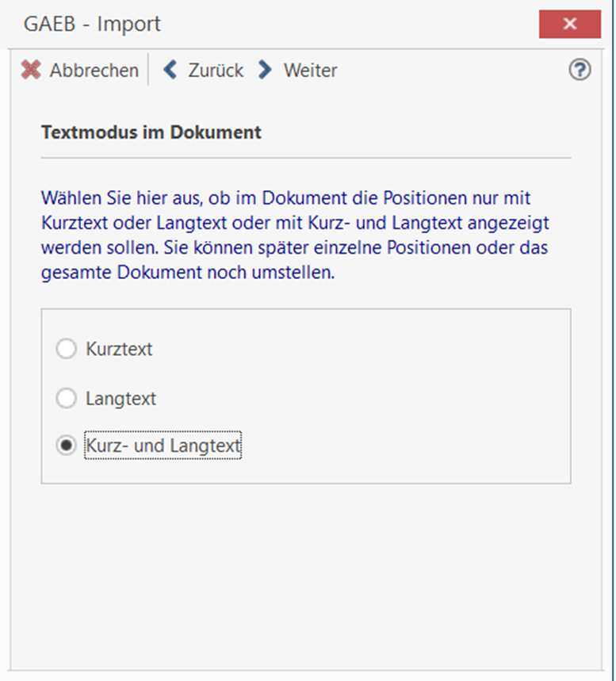Close the GAEB - Import window

[569, 24]
